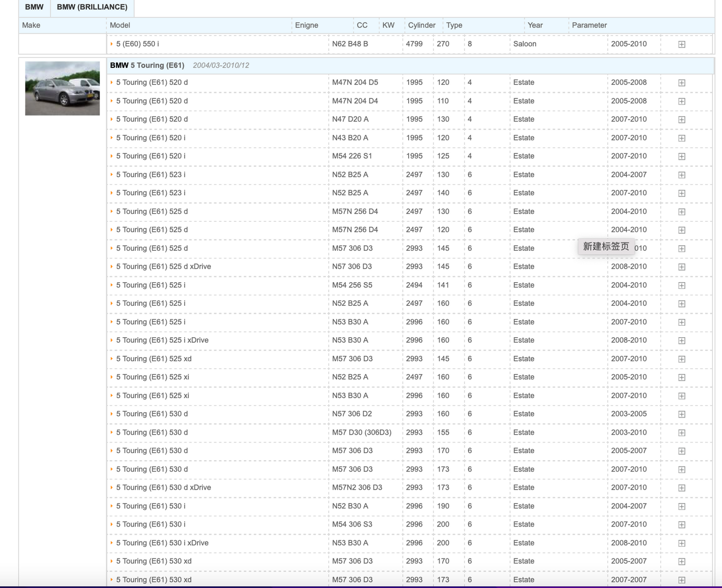This screenshot has width=722, height=588.
Task: Expand parameters for 530 xd 2005-2007 row
Action: point(682,562)
